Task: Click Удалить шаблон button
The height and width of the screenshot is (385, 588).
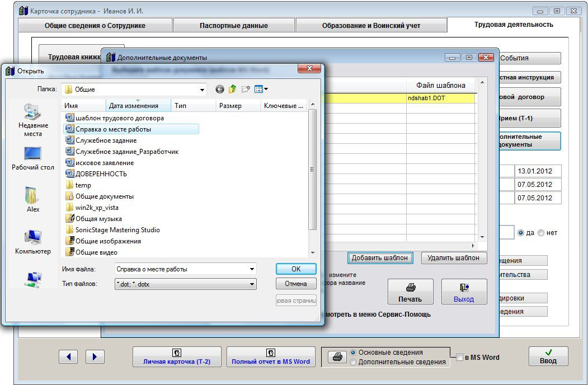Action: pyautogui.click(x=453, y=258)
